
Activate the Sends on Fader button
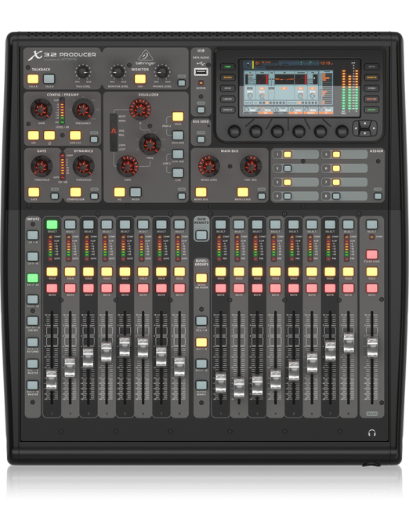pos(201,278)
